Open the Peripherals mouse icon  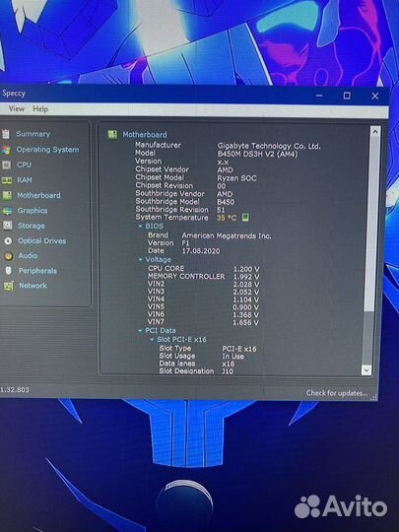pyautogui.click(x=9, y=271)
